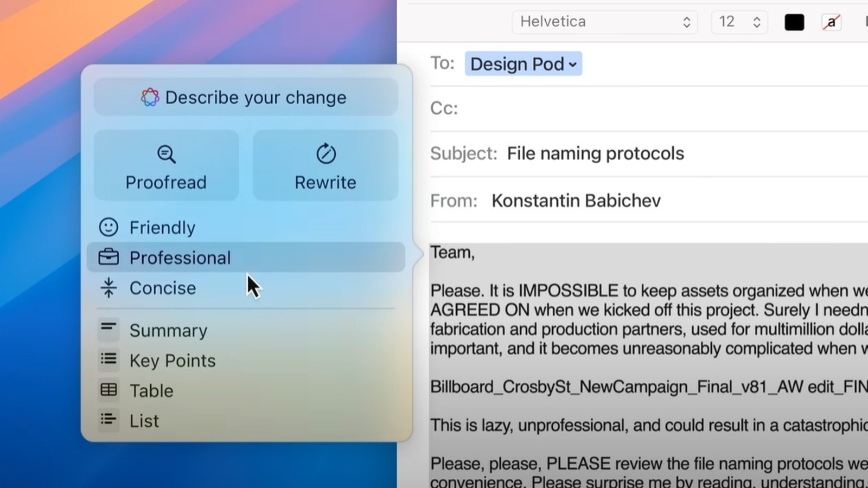Click the Key Points bullet icon
868x488 pixels.
[x=108, y=359]
